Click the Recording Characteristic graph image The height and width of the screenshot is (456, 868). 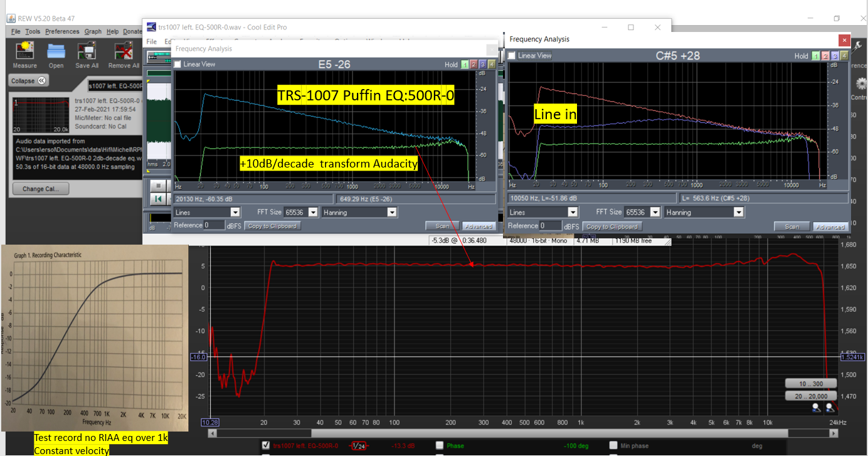95,338
